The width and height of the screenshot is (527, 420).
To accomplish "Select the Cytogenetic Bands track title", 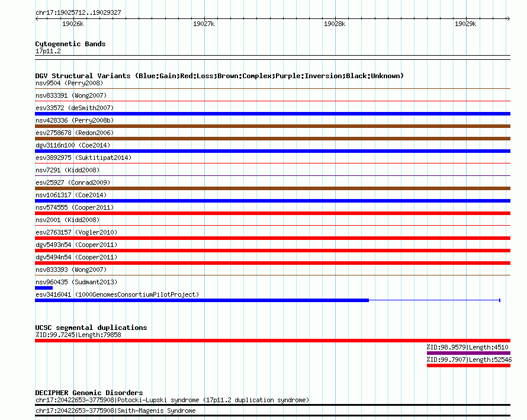I will click(x=70, y=44).
